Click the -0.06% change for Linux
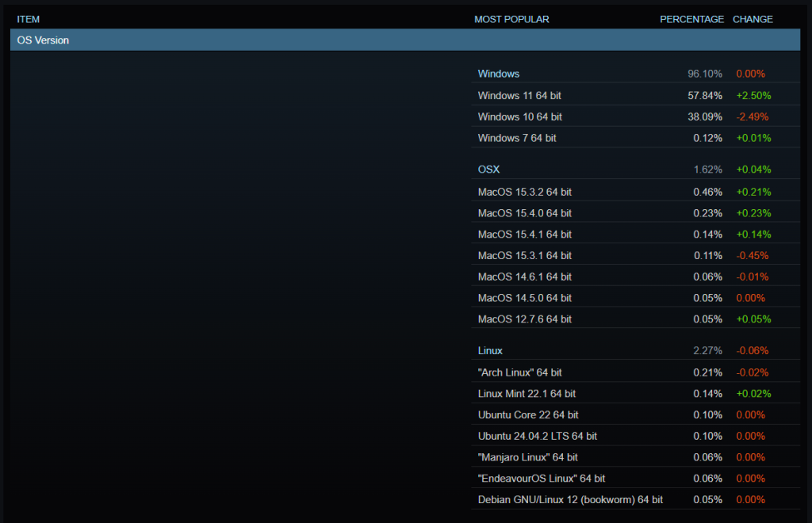 752,350
